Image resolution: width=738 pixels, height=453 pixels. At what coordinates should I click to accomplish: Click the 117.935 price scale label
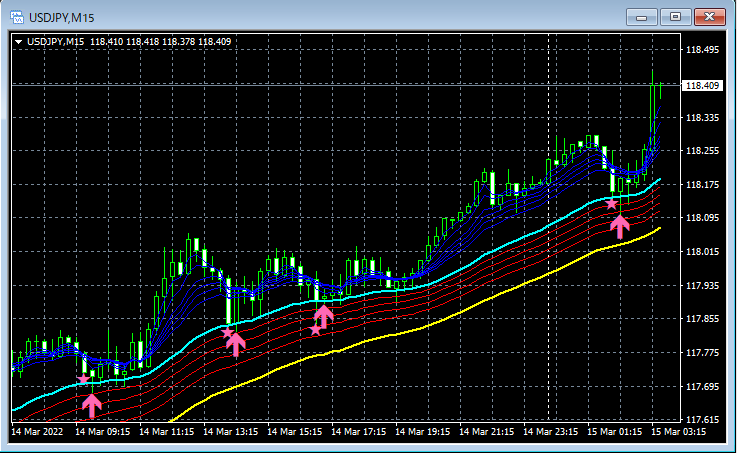[x=702, y=285]
